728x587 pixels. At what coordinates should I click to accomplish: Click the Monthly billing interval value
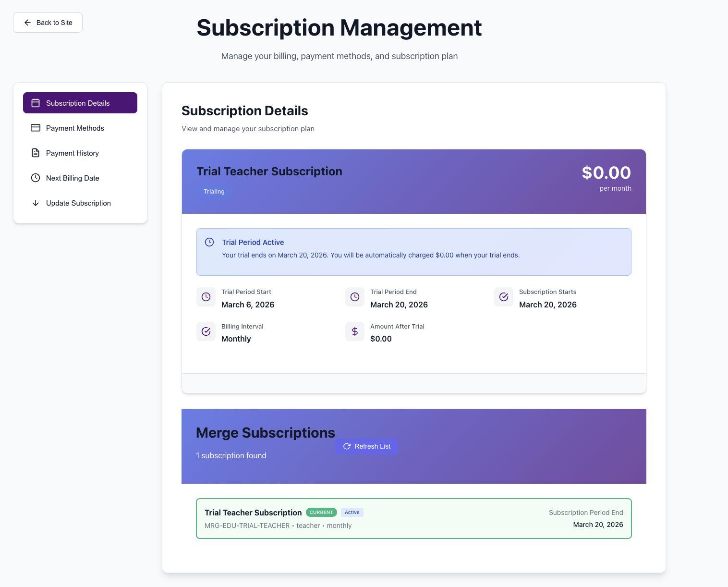pyautogui.click(x=236, y=339)
